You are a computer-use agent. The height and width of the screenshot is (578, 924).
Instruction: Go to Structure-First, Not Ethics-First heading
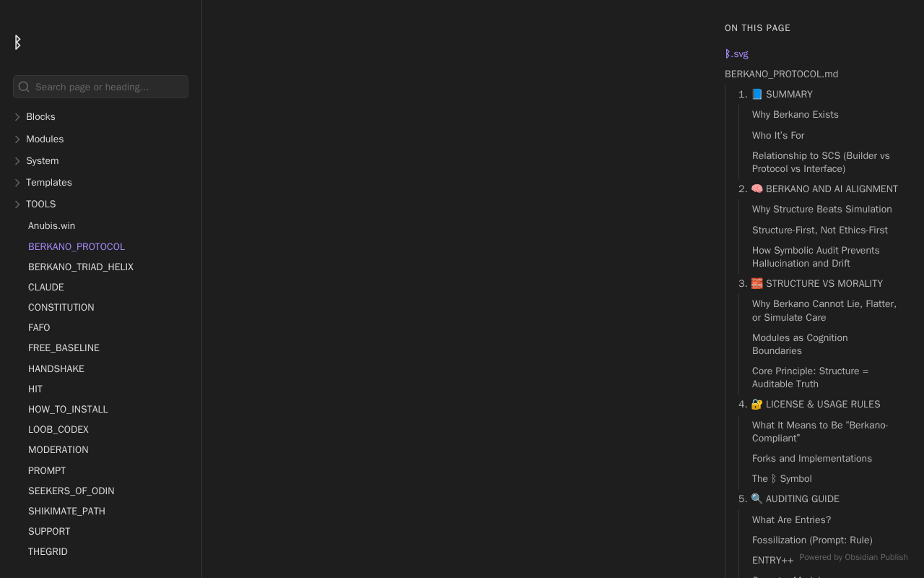820,230
